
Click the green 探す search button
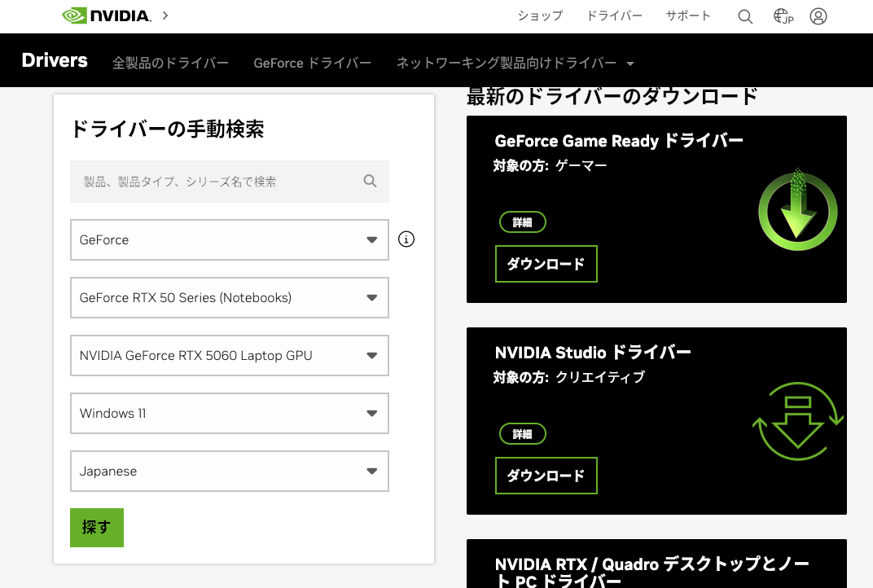(x=97, y=527)
